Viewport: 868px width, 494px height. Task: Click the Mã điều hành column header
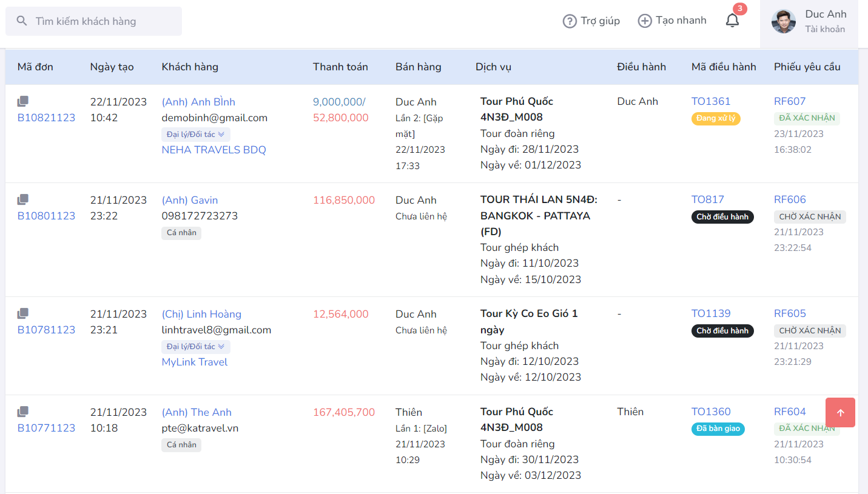point(724,67)
